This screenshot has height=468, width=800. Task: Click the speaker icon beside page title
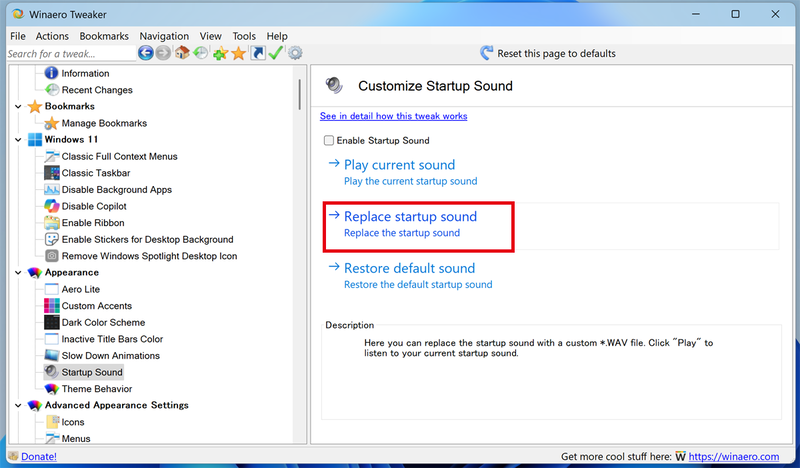(334, 85)
